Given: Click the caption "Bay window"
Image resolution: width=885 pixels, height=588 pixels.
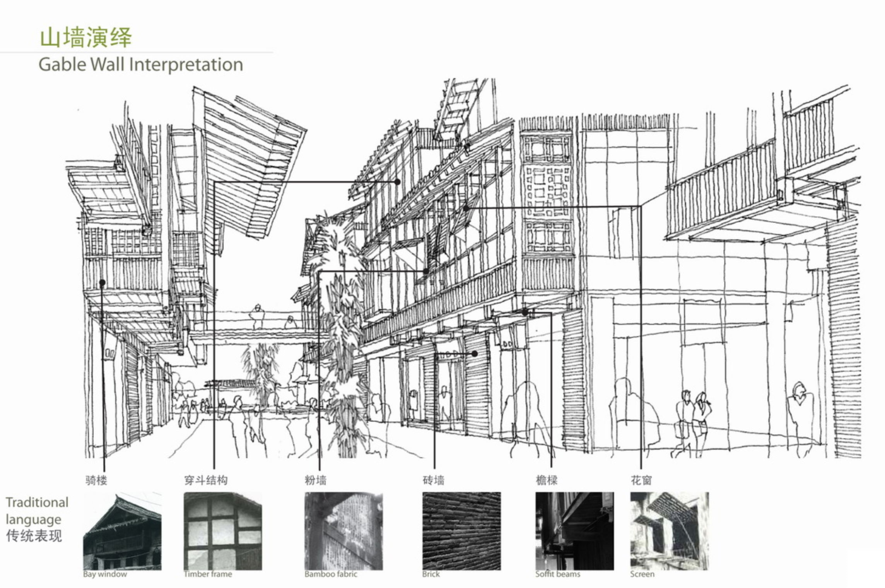Looking at the screenshot, I should (105, 574).
